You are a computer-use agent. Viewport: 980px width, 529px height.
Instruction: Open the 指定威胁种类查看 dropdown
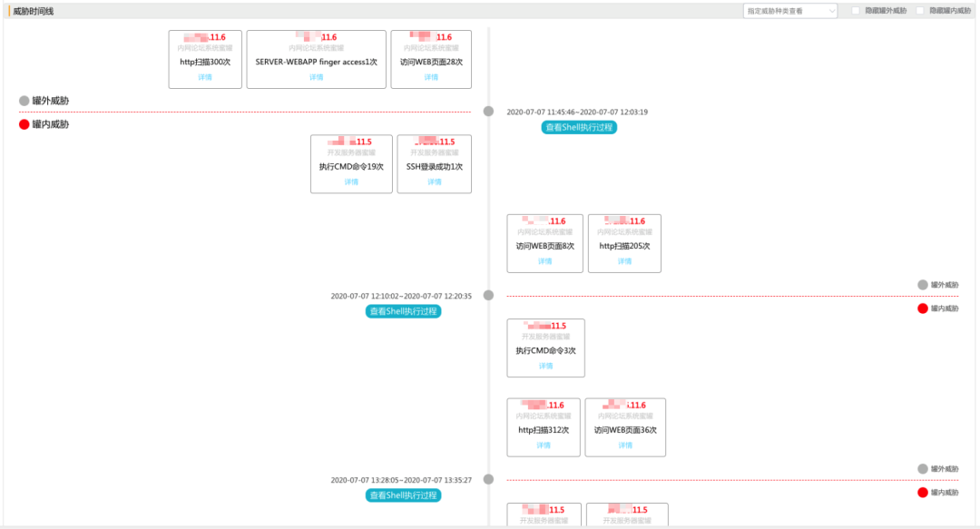[x=789, y=11]
